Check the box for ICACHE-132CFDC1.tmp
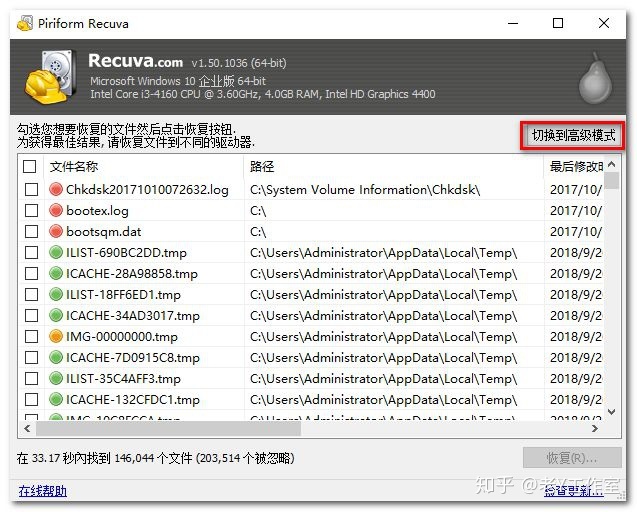Viewport: 637px width, 512px height. pyautogui.click(x=31, y=399)
